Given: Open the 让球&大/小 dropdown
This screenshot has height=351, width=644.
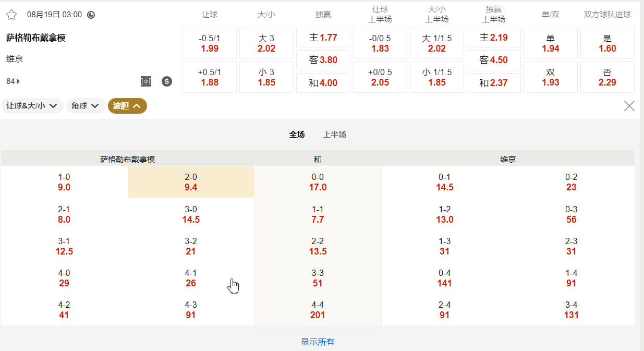Looking at the screenshot, I should [32, 106].
